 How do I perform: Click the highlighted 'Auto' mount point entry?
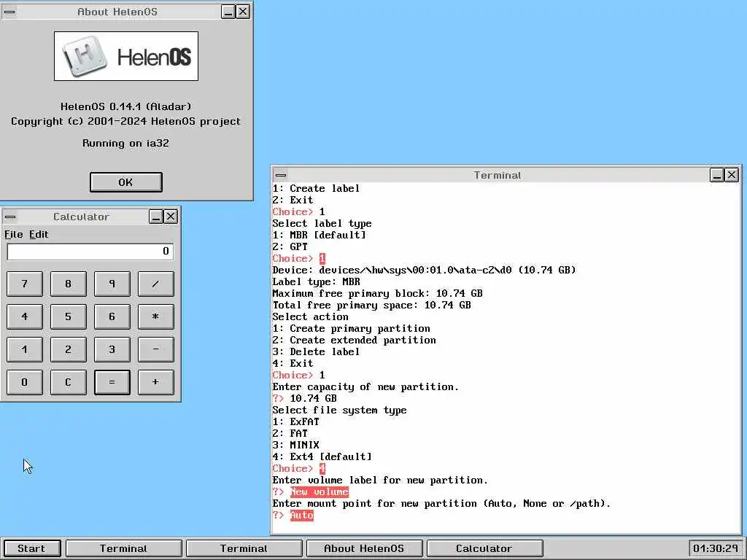[x=301, y=516]
